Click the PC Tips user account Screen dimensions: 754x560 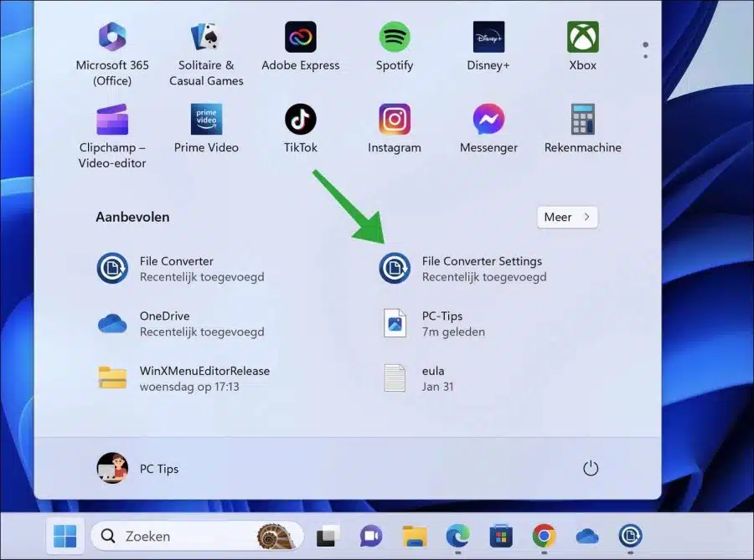pos(137,468)
